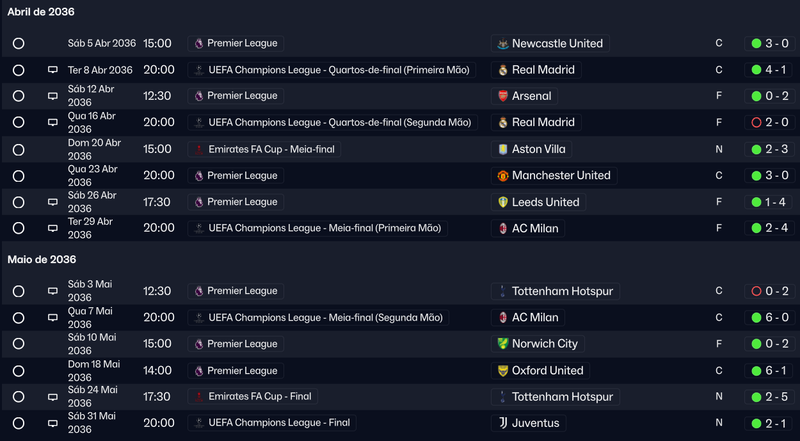Click the Juventus club crest
This screenshot has width=800, height=441.
point(503,423)
